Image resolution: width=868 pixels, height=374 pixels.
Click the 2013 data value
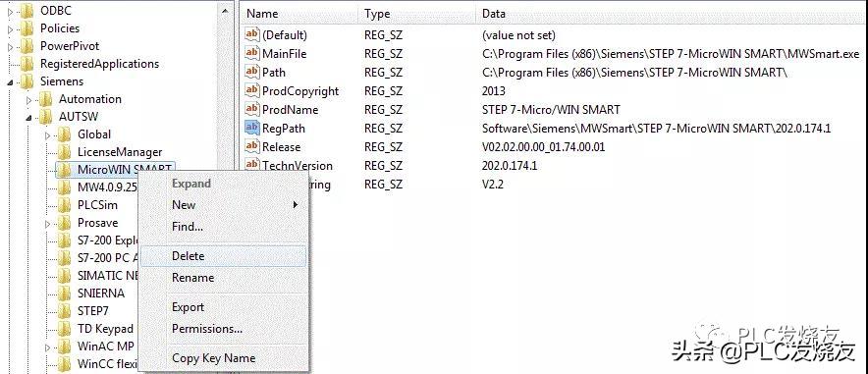(494, 90)
